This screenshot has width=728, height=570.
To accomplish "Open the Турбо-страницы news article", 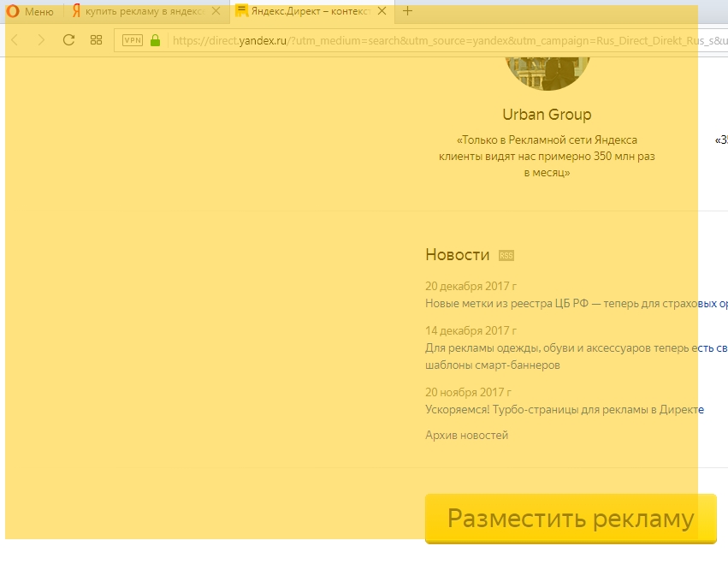I will click(564, 409).
